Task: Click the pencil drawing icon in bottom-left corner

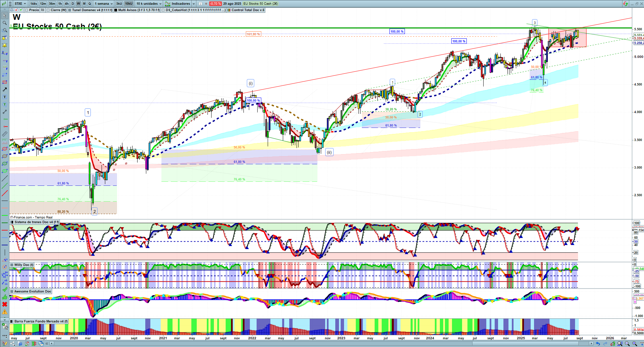Action: [x=5, y=344]
